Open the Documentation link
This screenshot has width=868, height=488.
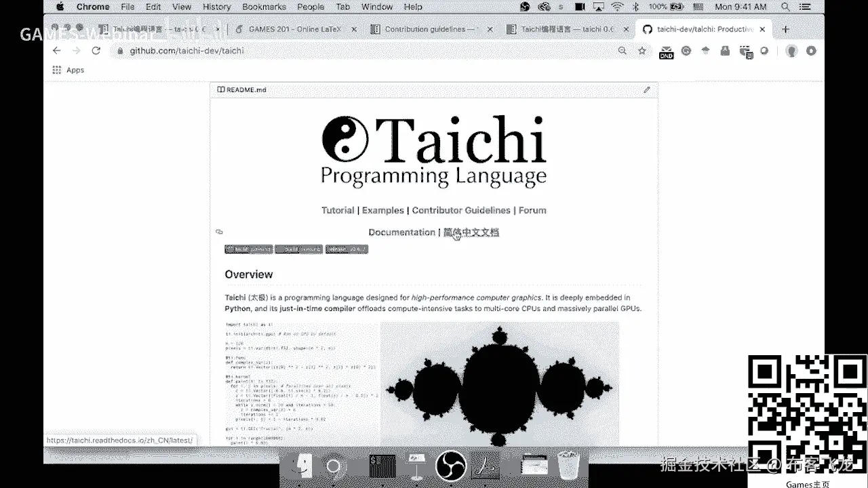point(401,232)
